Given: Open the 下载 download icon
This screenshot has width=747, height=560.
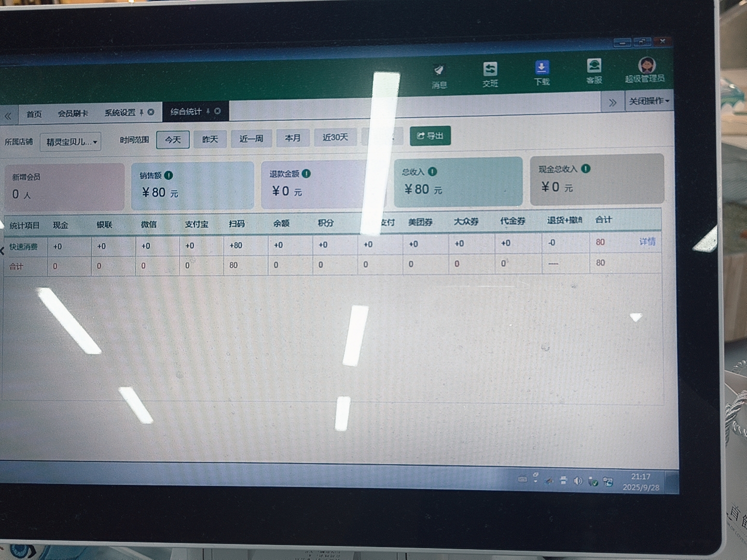Looking at the screenshot, I should [542, 73].
